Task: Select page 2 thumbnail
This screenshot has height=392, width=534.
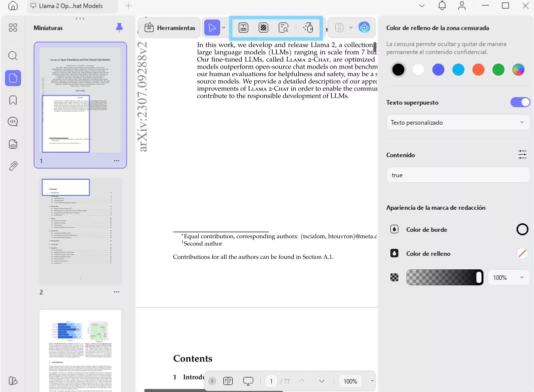Action: pos(81,231)
